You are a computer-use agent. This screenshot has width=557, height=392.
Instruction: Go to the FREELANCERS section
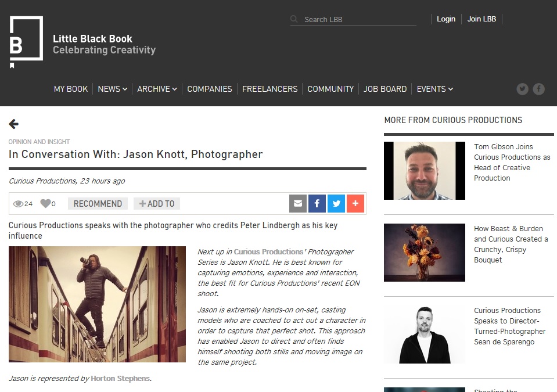(x=270, y=89)
